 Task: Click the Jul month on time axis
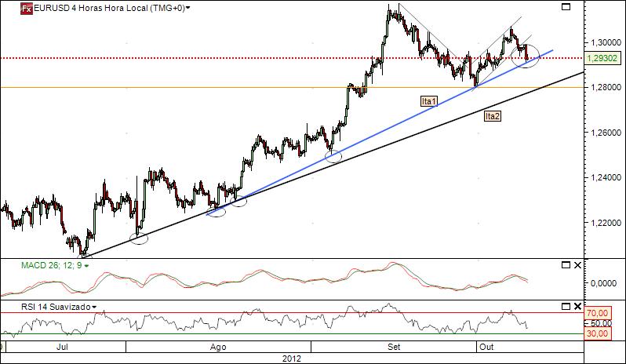62,347
